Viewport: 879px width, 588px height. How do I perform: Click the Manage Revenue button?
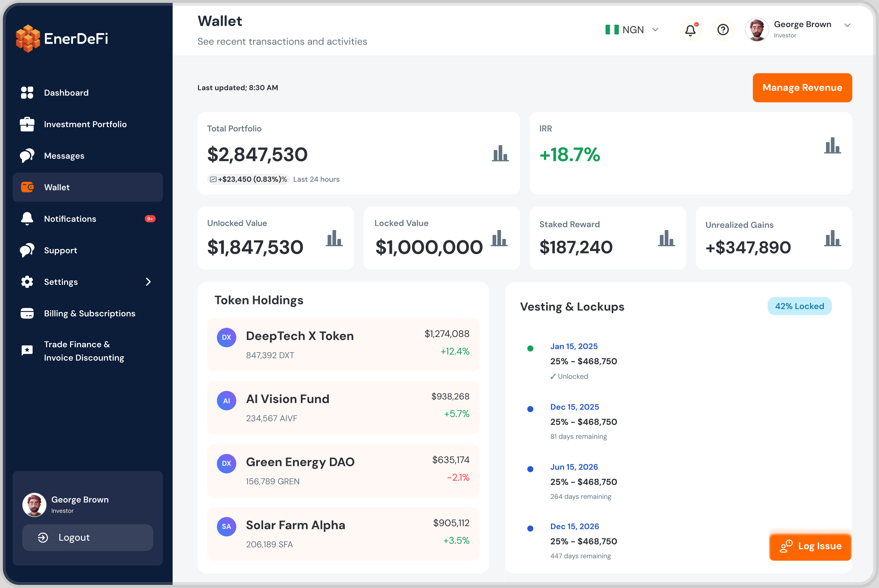pos(802,88)
